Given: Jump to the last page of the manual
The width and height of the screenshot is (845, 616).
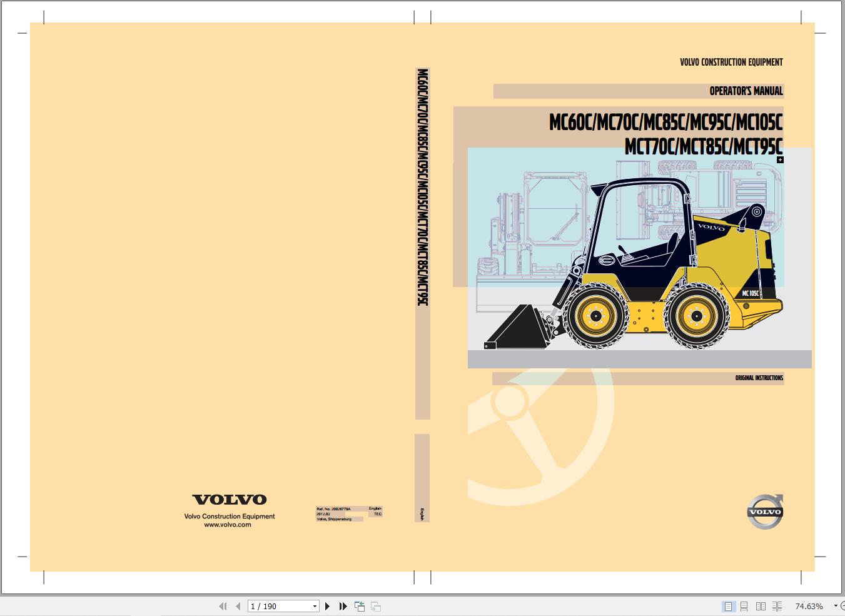Looking at the screenshot, I should coord(343,606).
